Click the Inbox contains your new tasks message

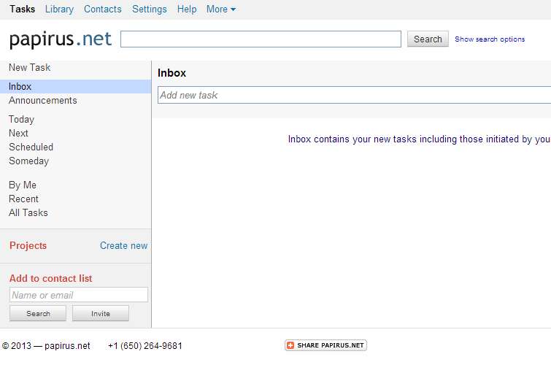(419, 139)
